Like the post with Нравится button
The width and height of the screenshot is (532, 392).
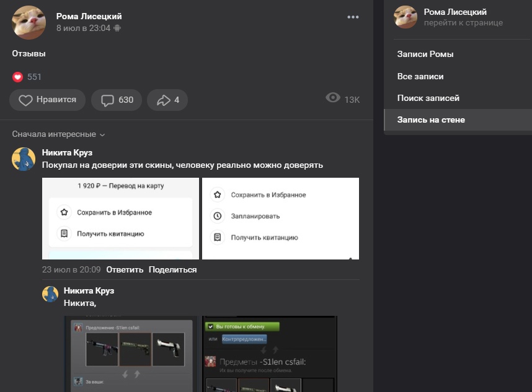47,100
